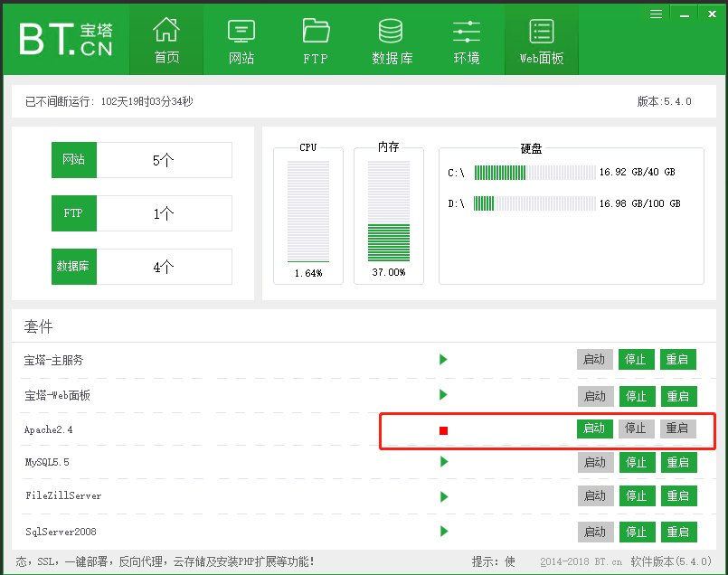Viewport: 728px width, 575px height.
Task: Stop the MySQL5.5 service
Action: click(x=637, y=462)
